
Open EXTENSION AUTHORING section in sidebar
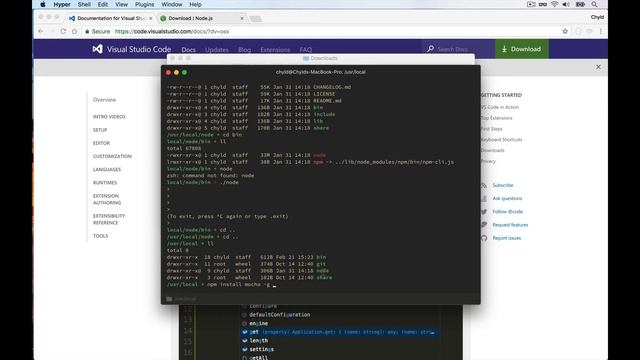[107, 199]
